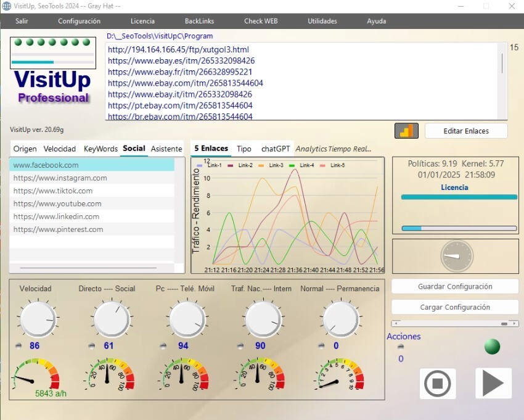Open the Salir menu
The height and width of the screenshot is (420, 524).
coord(22,21)
